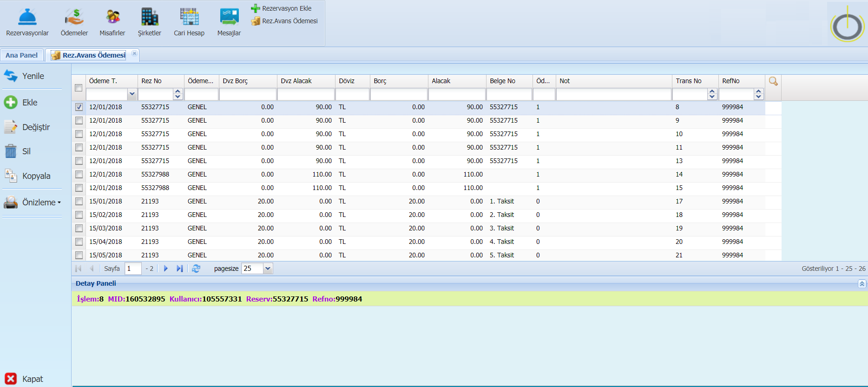Check the row with Trans No 10

[x=79, y=134]
